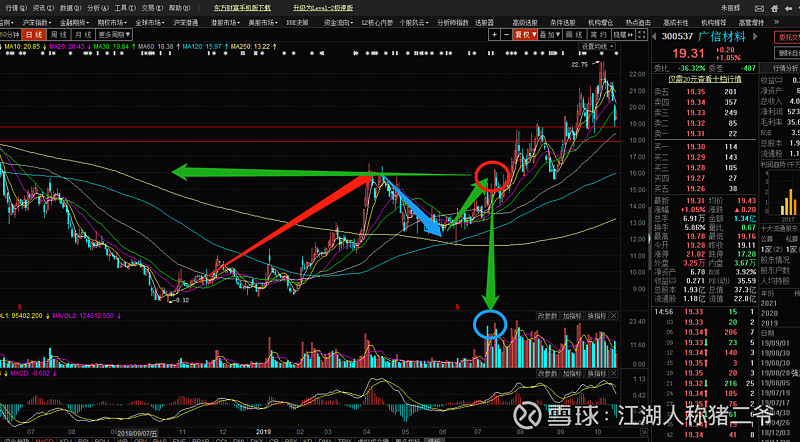Select the 周线 weekly period
This screenshot has width=800, height=442.
coord(59,35)
